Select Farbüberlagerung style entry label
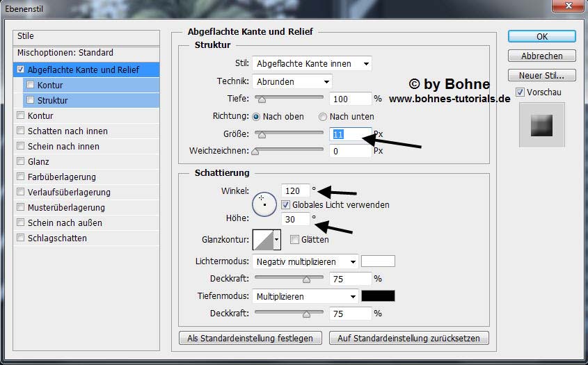Viewport: 588px width, 365px height. coord(62,177)
